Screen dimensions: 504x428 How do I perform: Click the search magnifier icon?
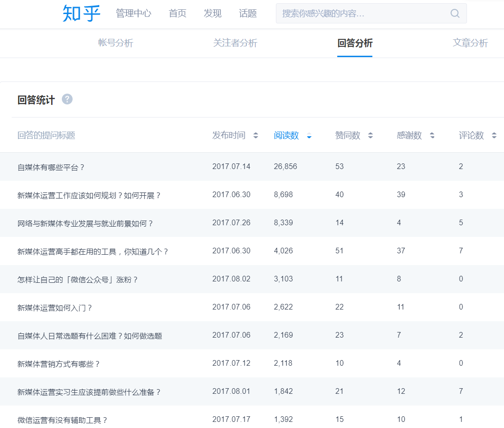(x=455, y=14)
